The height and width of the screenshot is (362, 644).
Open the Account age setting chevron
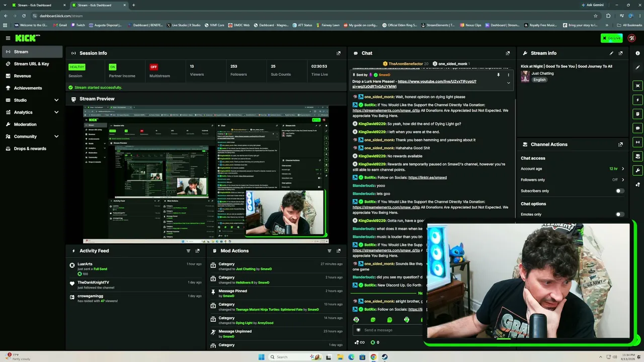(x=623, y=169)
